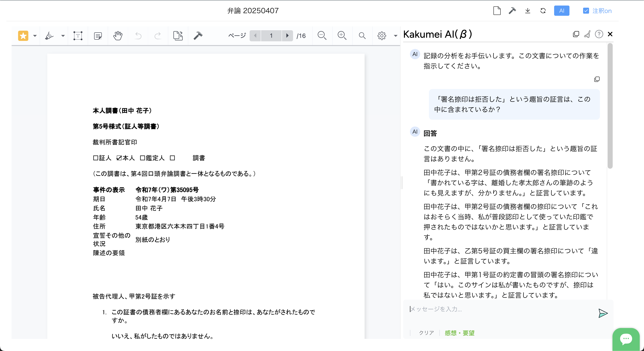Open the star tool dropdown arrow

pos(35,36)
